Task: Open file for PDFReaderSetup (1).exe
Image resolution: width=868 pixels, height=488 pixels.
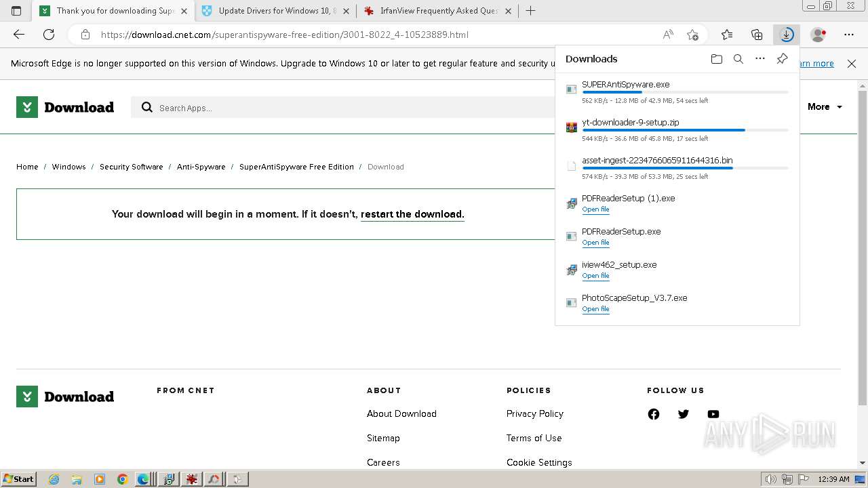Action: point(595,209)
